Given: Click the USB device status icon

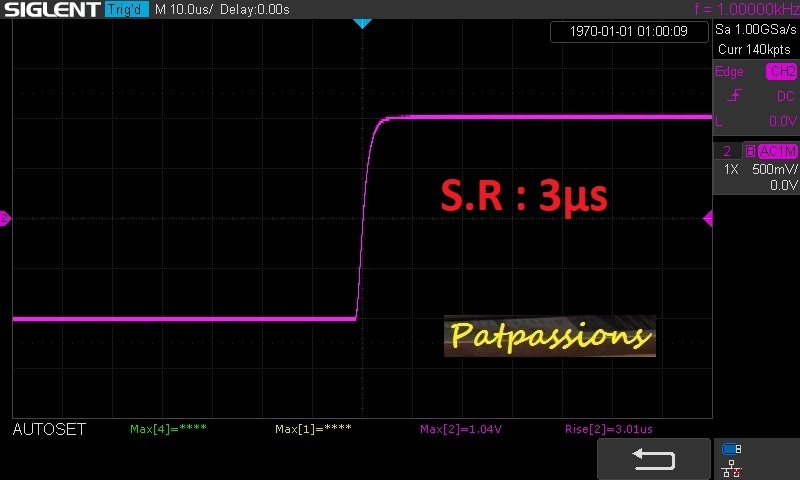Looking at the screenshot, I should click(x=732, y=449).
